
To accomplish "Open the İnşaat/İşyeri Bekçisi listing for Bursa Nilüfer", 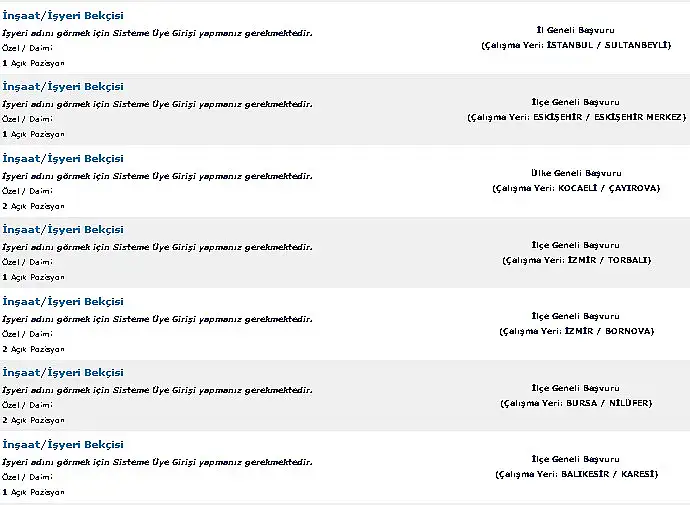I will [x=63, y=373].
